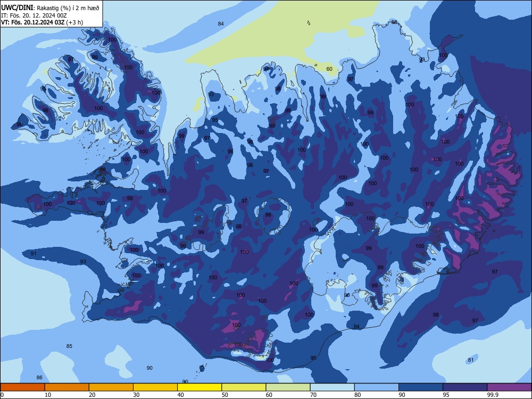532x399 pixels.
Task: Click the 'Rakastig (%) í 2 m hæð' label
Action: pos(68,8)
